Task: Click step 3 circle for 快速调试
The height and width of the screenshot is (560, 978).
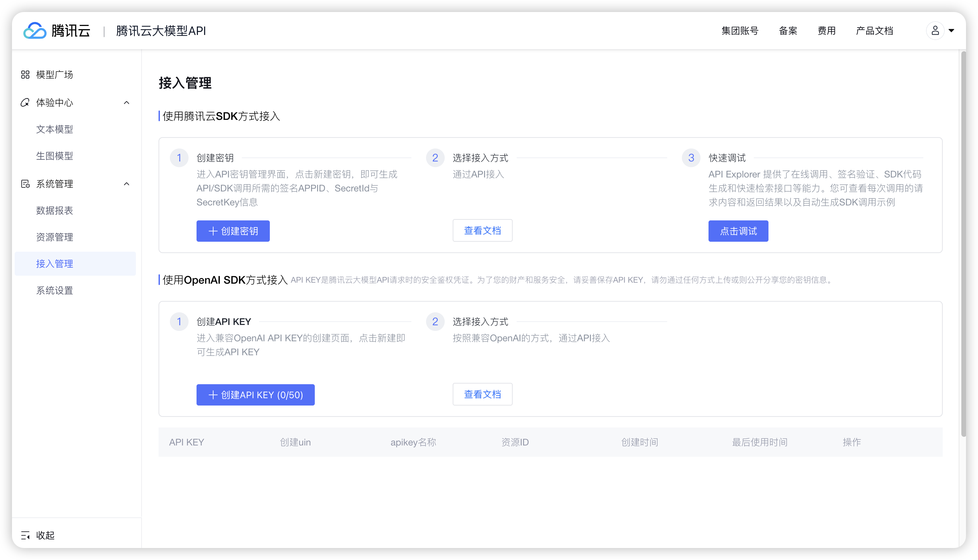Action: pos(691,158)
